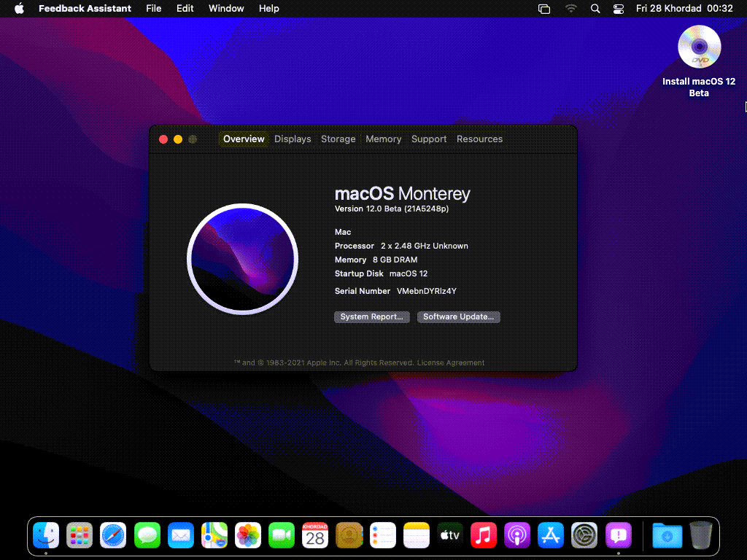
Task: Open the Storage tab
Action: tap(338, 139)
